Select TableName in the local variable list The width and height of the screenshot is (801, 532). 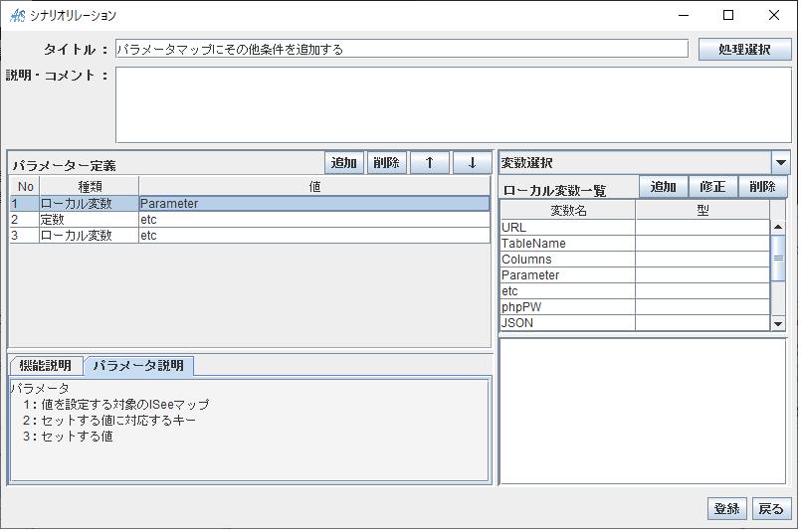tap(567, 243)
